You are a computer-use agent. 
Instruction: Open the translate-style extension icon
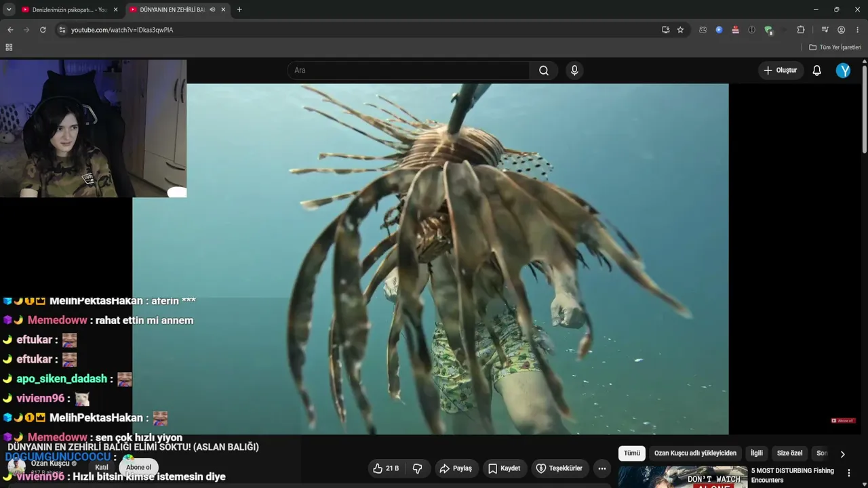[703, 30]
